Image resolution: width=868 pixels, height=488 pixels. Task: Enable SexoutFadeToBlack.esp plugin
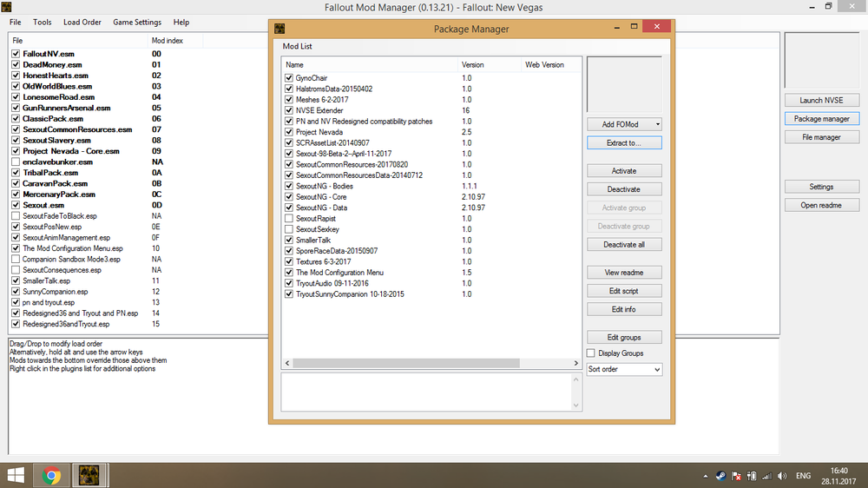click(16, 216)
